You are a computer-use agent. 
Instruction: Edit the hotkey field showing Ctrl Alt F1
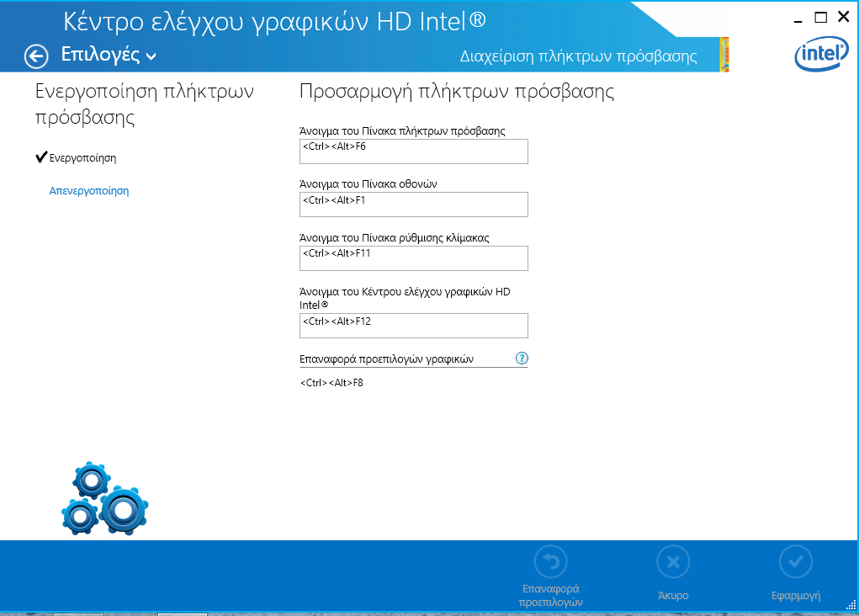[414, 204]
